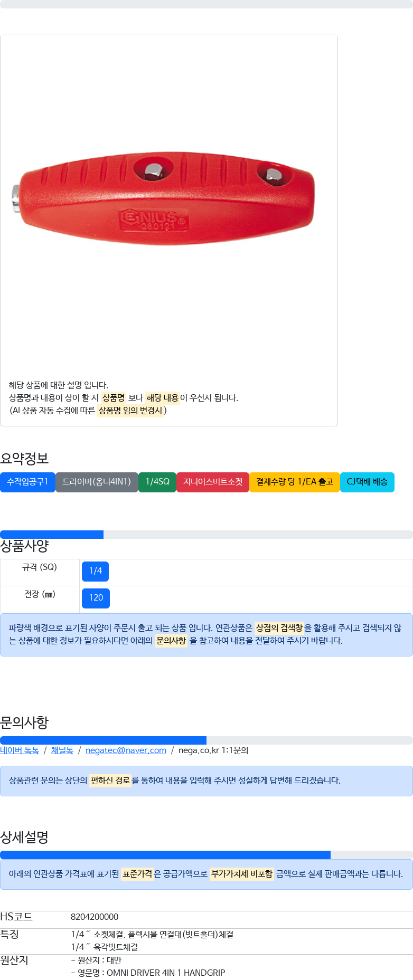Click the progress bar above 문의사항 links
The height and width of the screenshot is (980, 413).
coord(207,740)
